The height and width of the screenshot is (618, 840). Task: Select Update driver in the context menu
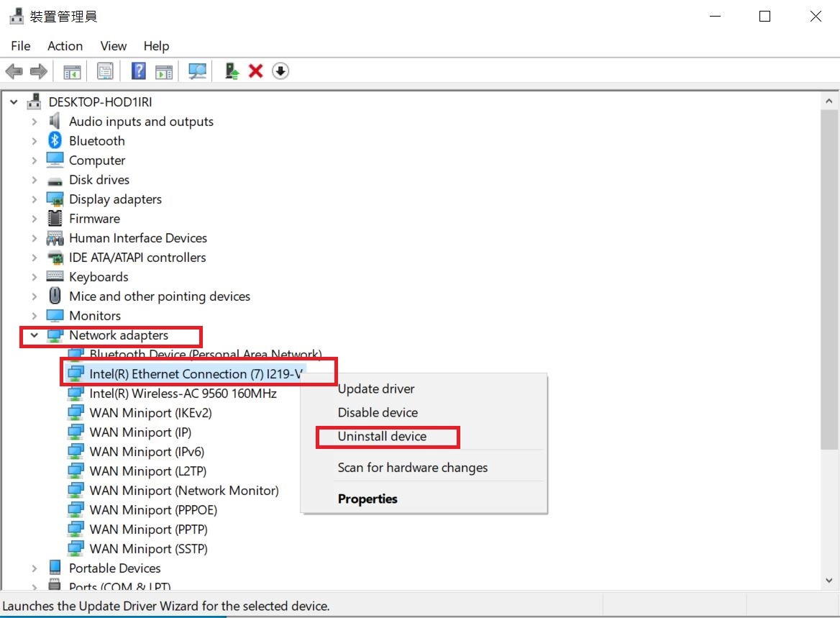click(376, 389)
